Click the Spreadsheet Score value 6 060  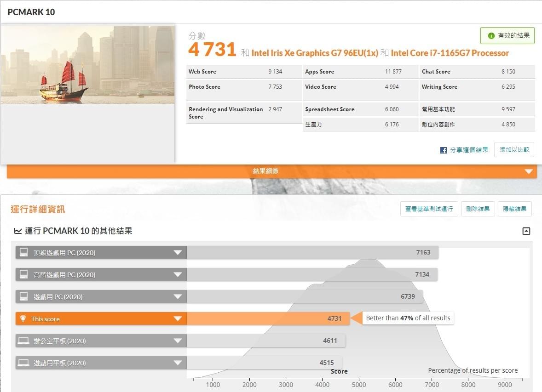coord(392,109)
